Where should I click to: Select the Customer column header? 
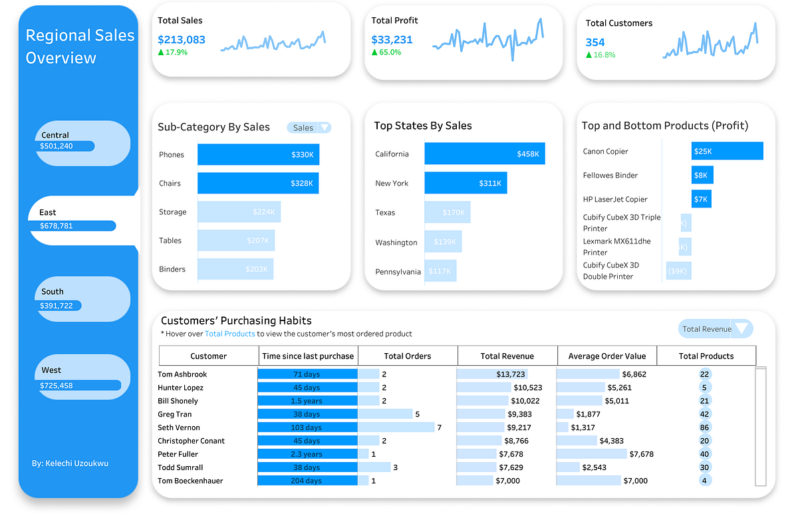pos(207,355)
